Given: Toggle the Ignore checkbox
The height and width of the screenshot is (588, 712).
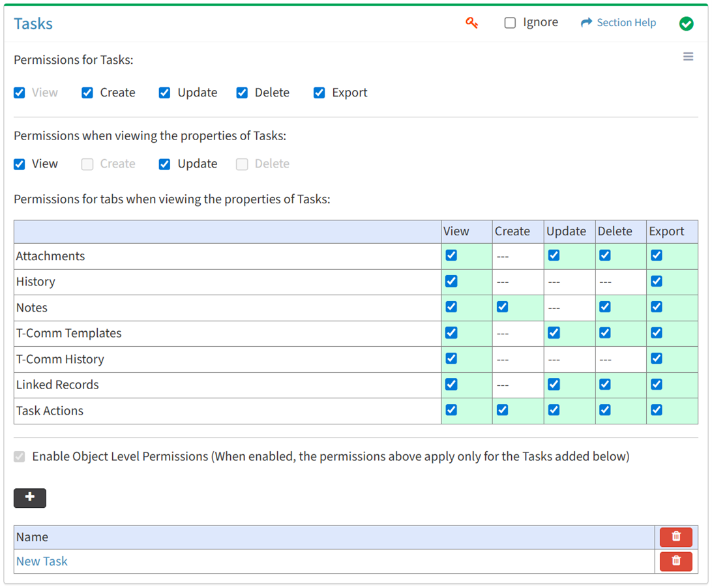Looking at the screenshot, I should (x=510, y=23).
